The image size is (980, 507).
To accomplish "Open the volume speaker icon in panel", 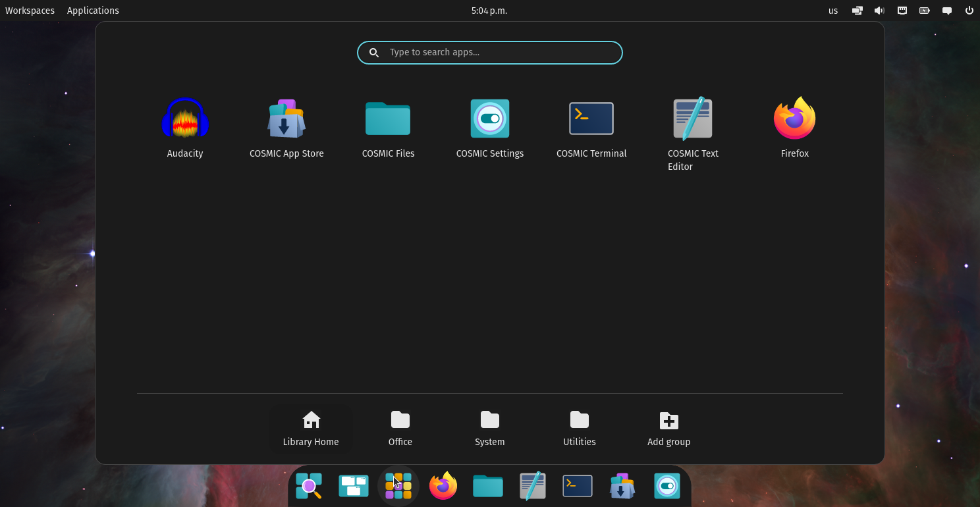I will 879,11.
